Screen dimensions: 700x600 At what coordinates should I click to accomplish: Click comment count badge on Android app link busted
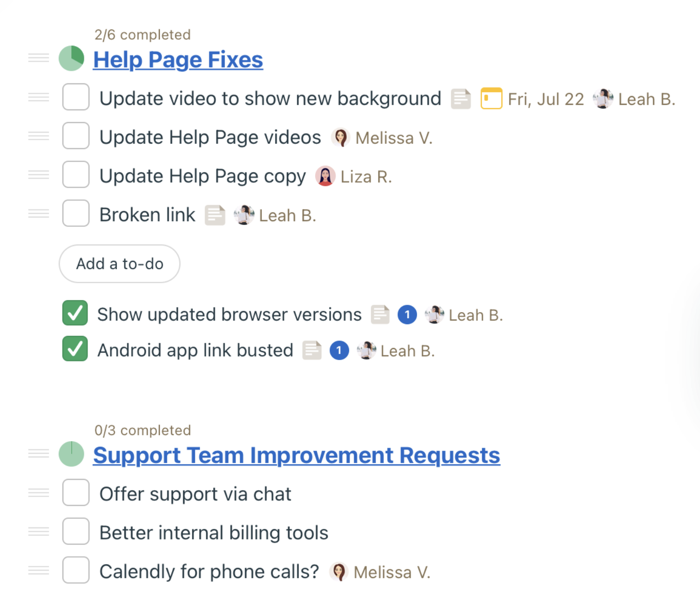coord(339,350)
